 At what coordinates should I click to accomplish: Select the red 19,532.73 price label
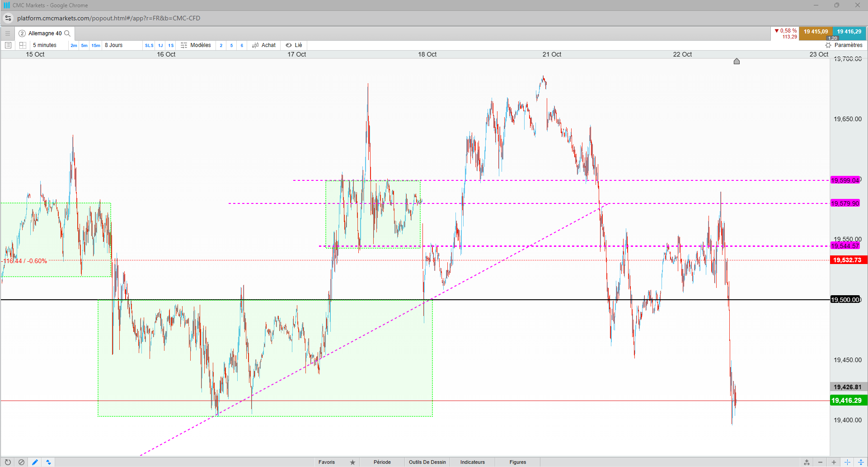pyautogui.click(x=848, y=260)
